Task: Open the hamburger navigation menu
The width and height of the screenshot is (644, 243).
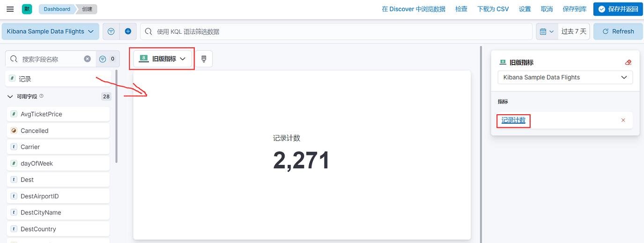Action: (10, 9)
